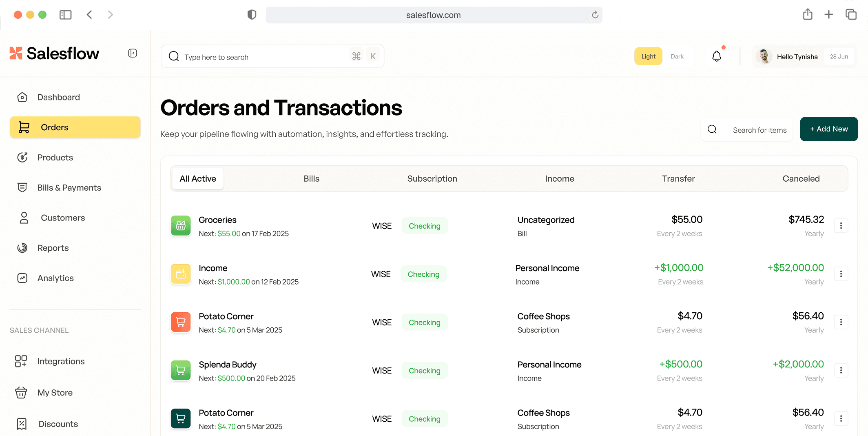The height and width of the screenshot is (436, 868).
Task: Select the Orders sidebar item
Action: coord(75,127)
